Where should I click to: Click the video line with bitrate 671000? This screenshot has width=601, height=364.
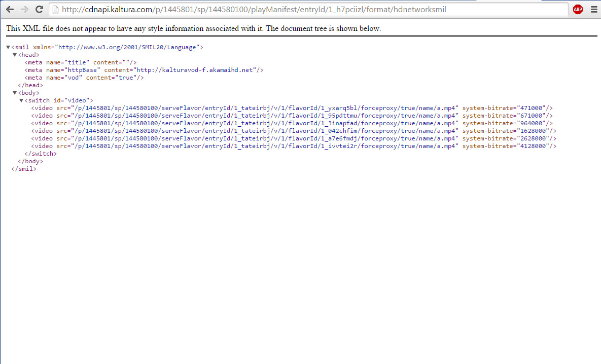pos(292,116)
